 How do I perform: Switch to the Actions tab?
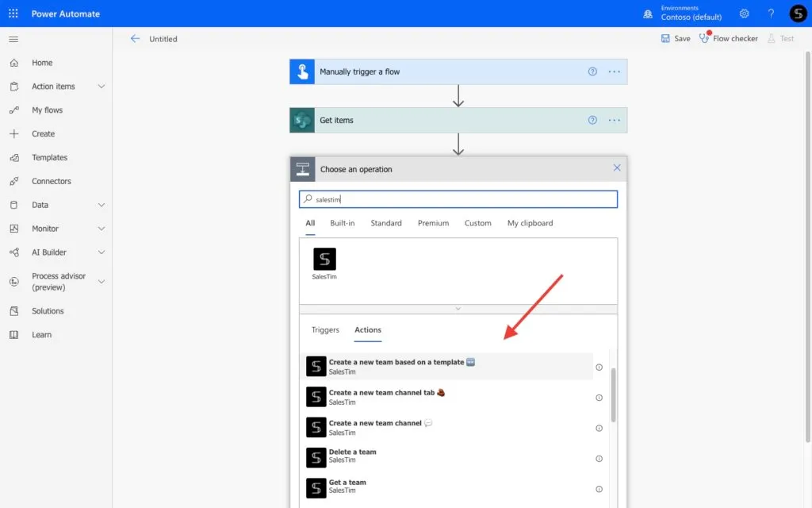click(x=368, y=330)
